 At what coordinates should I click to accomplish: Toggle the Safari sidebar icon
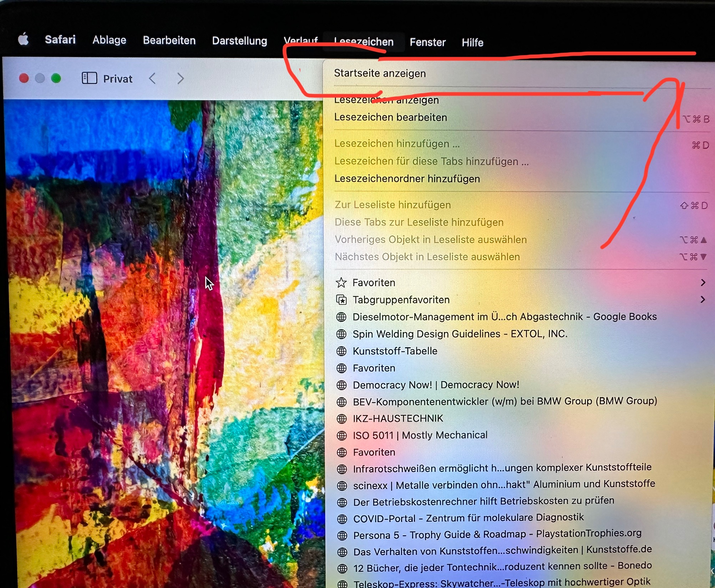pos(89,78)
